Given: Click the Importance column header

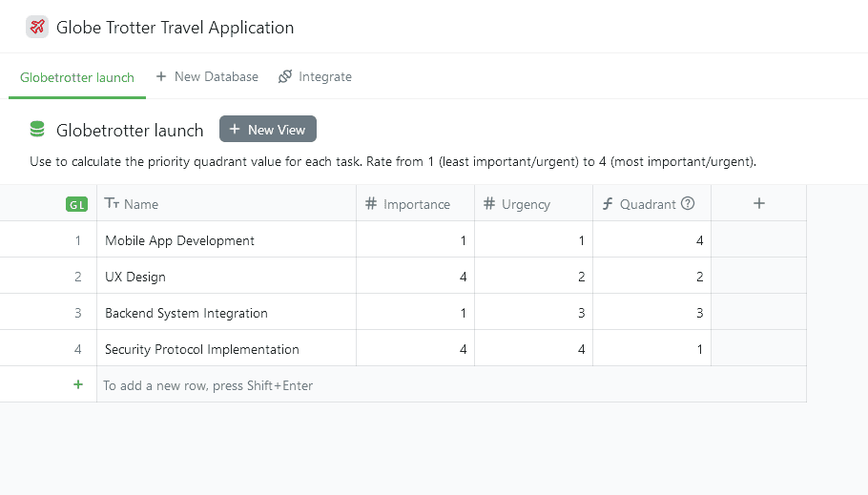Looking at the screenshot, I should [x=415, y=203].
